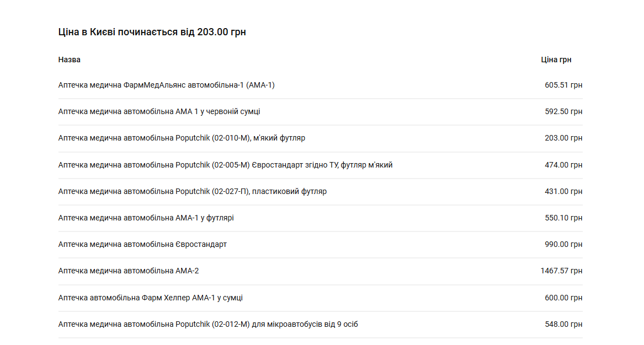Select the 1467.57 грн price

(561, 271)
